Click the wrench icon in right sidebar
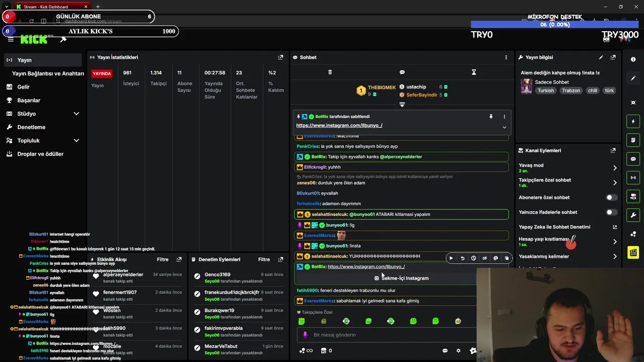 click(633, 215)
